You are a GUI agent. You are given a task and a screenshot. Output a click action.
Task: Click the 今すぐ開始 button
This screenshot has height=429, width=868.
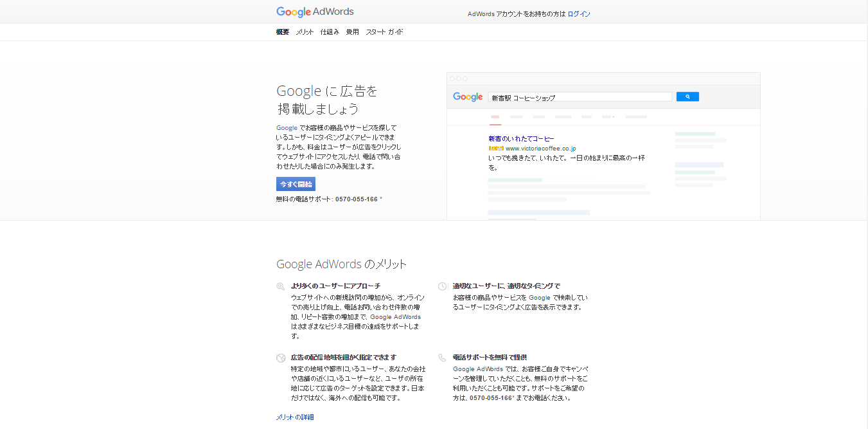296,184
